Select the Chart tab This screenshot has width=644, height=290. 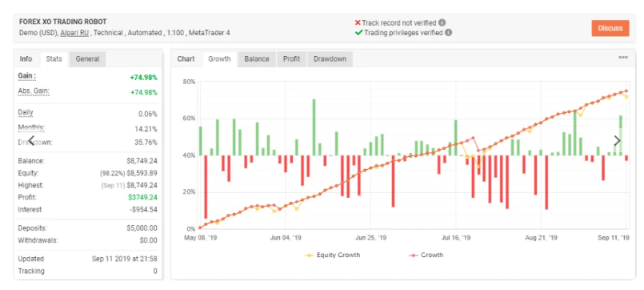(186, 58)
